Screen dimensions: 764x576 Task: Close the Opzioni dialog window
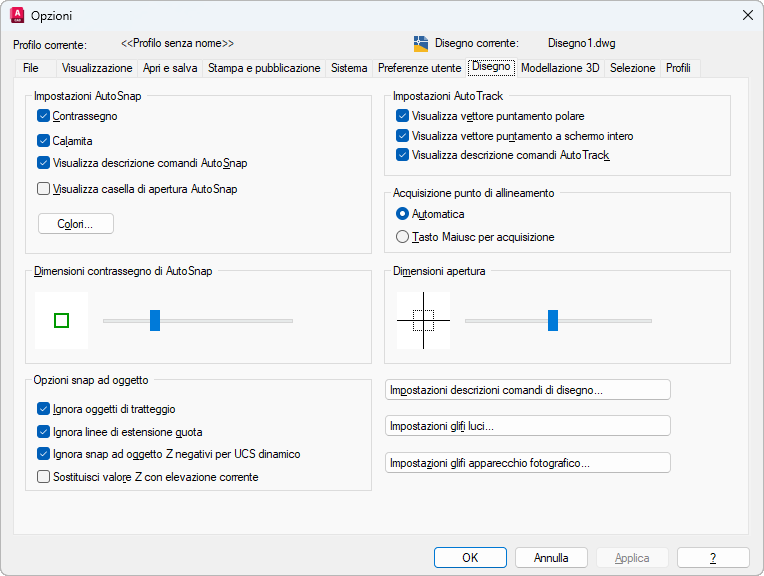point(746,15)
